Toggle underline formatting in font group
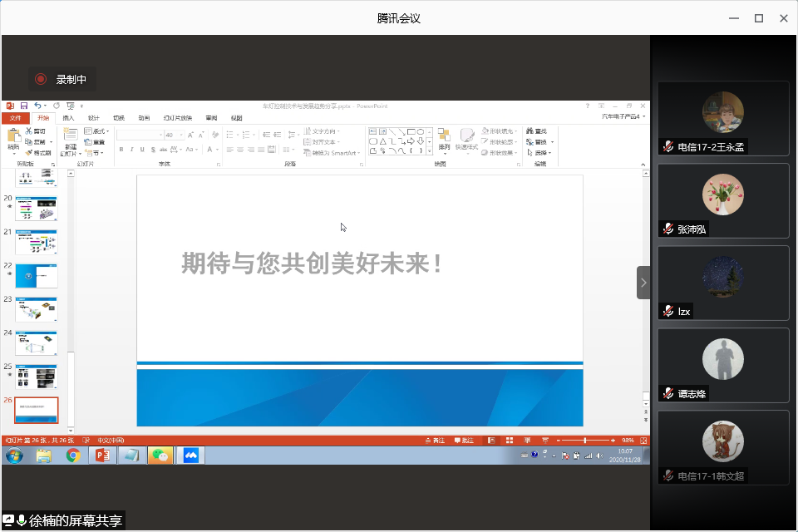 coord(142,150)
